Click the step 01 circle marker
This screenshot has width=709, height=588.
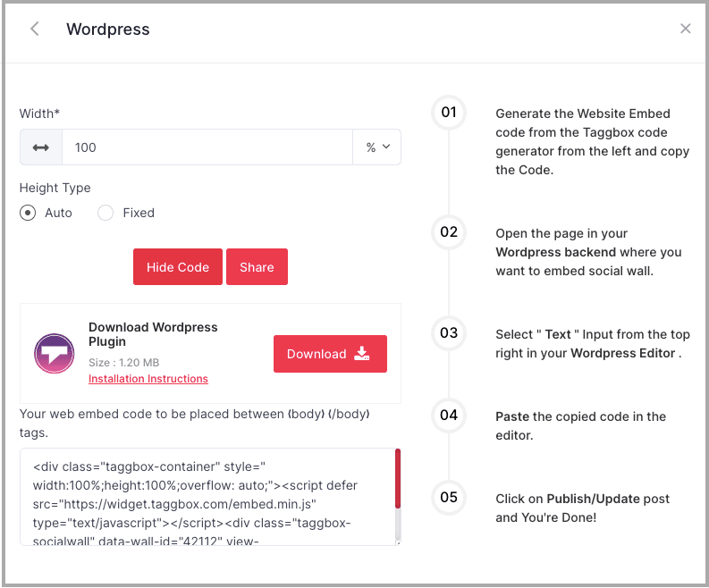click(x=449, y=113)
